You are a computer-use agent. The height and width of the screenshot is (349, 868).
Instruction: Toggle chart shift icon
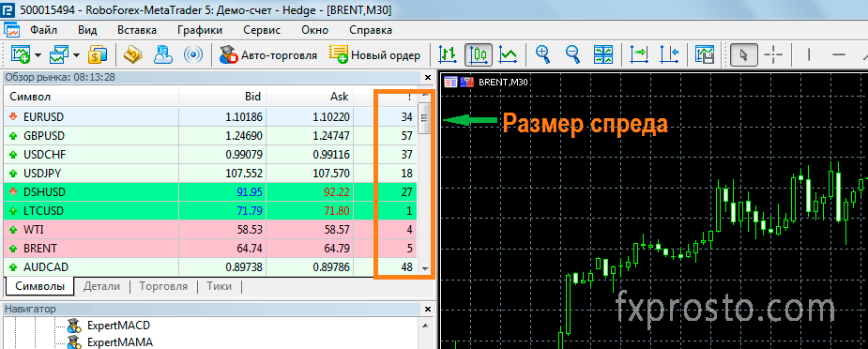click(x=669, y=54)
